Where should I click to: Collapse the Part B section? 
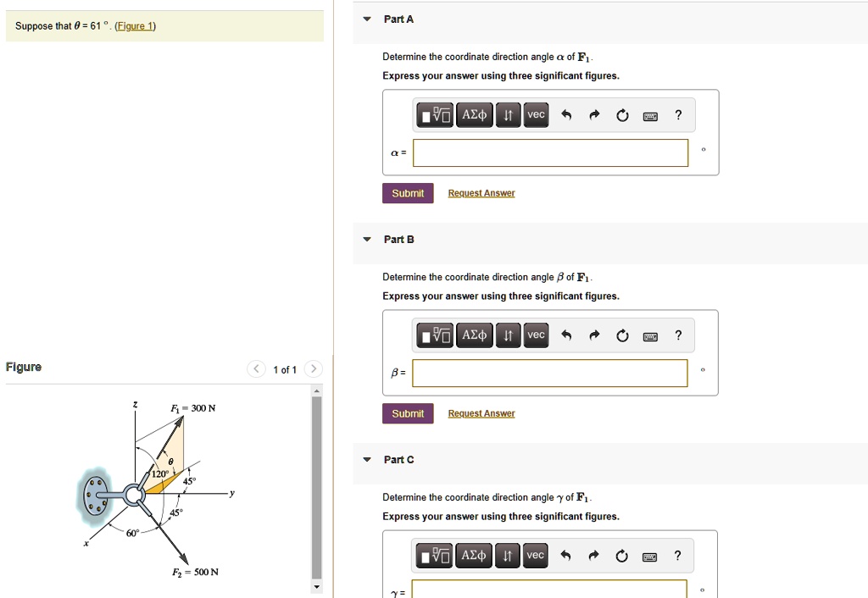pyautogui.click(x=367, y=240)
